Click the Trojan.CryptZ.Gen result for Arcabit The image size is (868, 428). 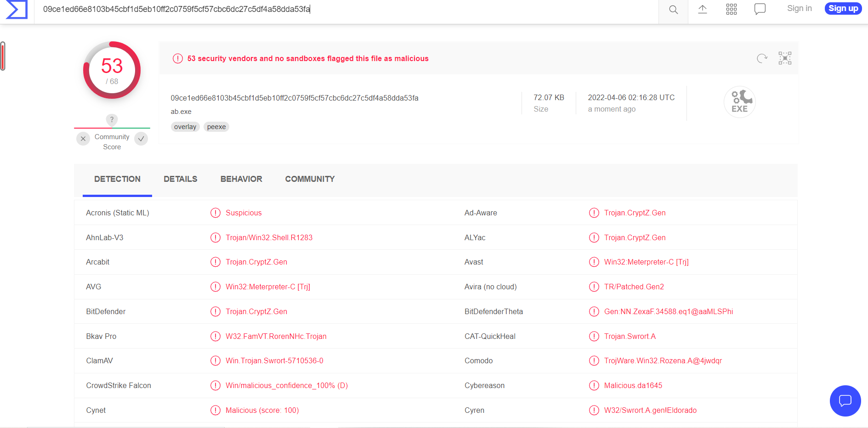tap(256, 262)
